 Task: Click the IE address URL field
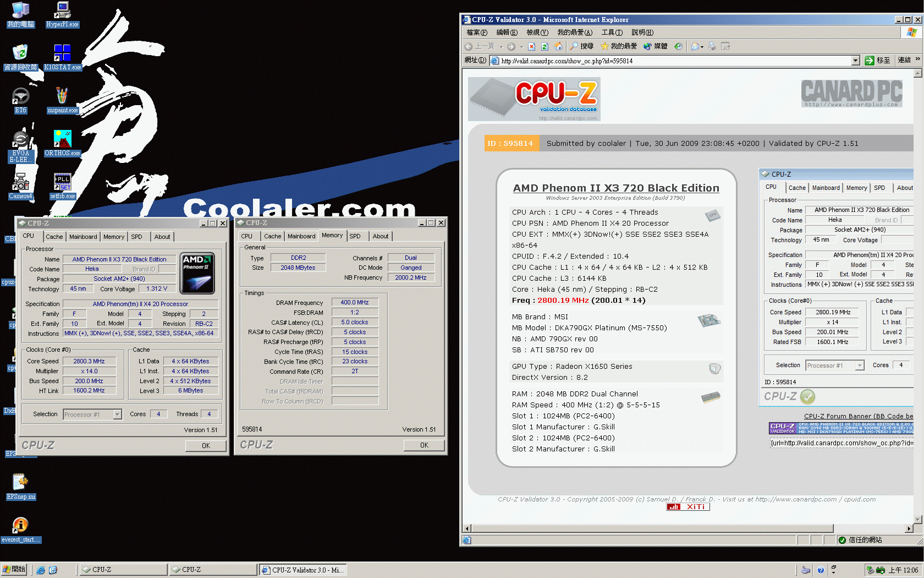(x=674, y=61)
